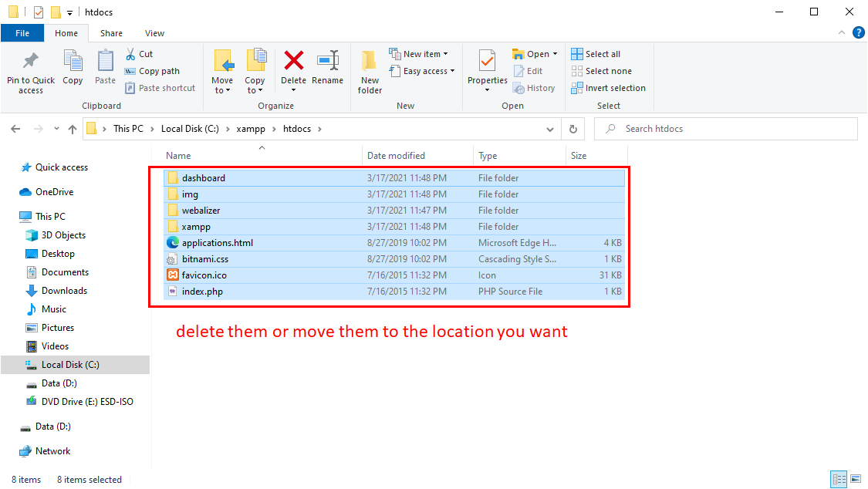Open Customize Quick Access Toolbar dropdown
This screenshot has width=868, height=489.
coord(69,12)
